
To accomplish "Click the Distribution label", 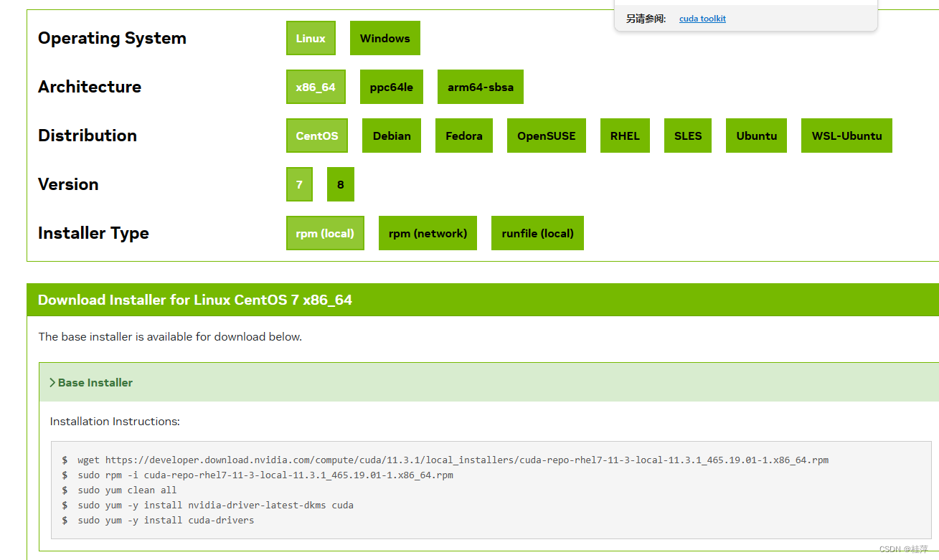I will (88, 136).
